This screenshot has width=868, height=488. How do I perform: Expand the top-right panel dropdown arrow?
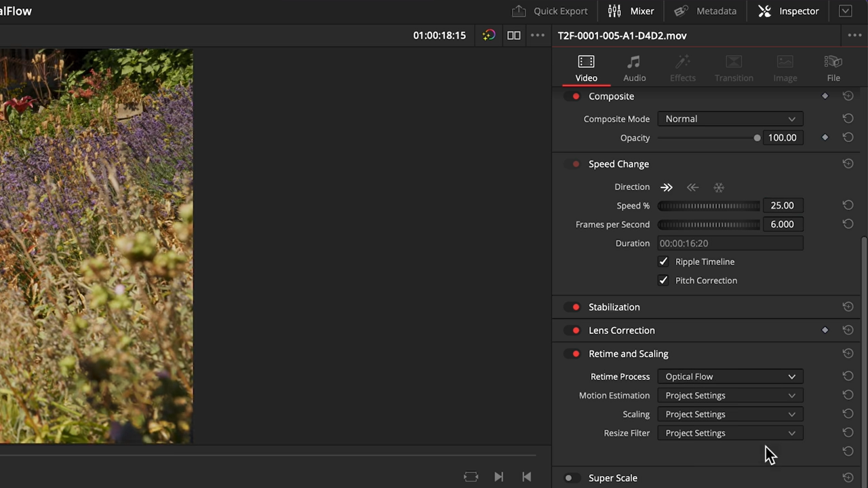coord(846,11)
